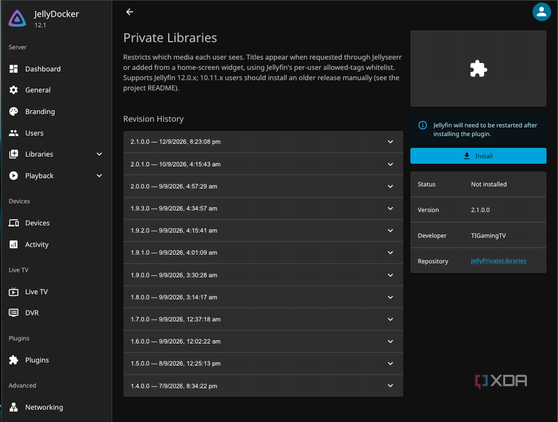Click the Playback play-circle icon

(x=14, y=175)
